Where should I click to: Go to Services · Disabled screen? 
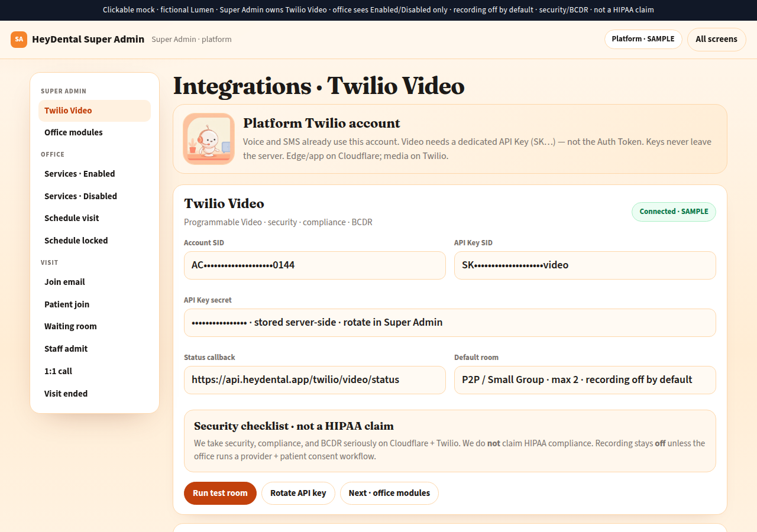[x=95, y=196]
